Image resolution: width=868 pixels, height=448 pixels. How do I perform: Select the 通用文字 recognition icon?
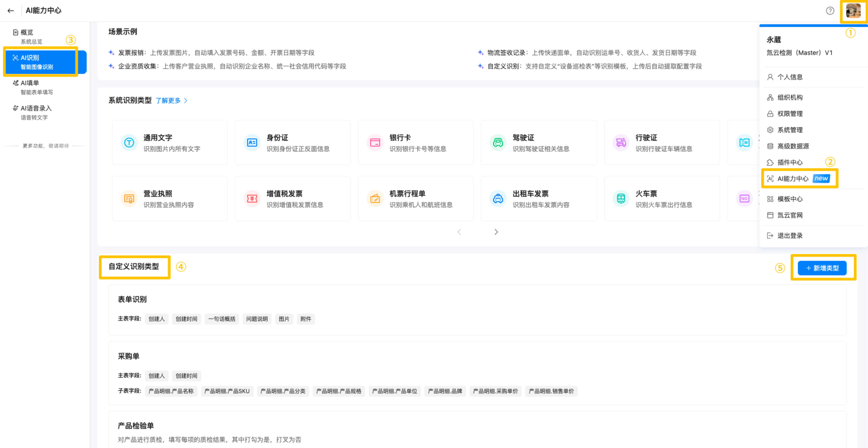[x=129, y=143]
